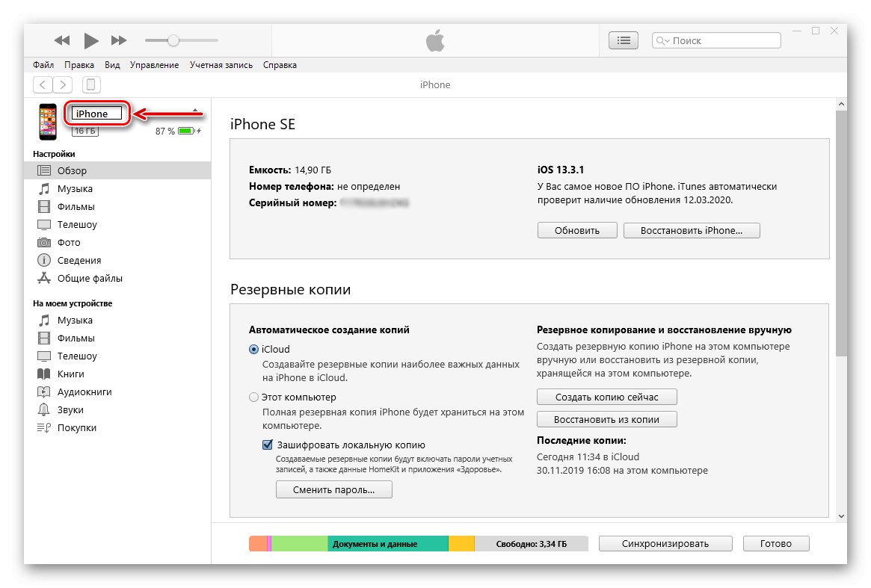The height and width of the screenshot is (588, 871).
Task: Click the eject arrow next to device name
Action: (x=196, y=111)
